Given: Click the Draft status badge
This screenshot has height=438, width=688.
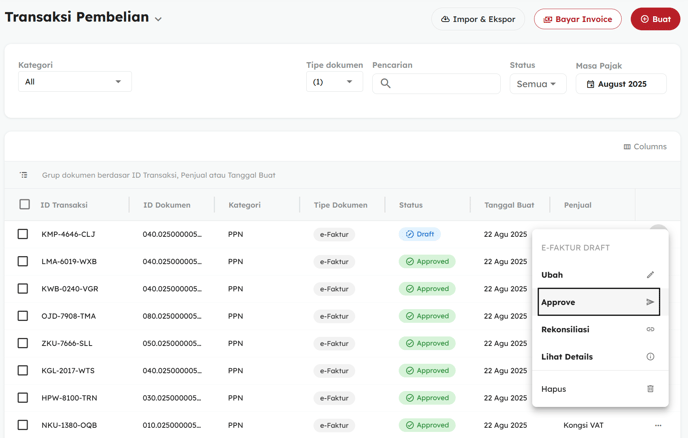Looking at the screenshot, I should pos(419,234).
